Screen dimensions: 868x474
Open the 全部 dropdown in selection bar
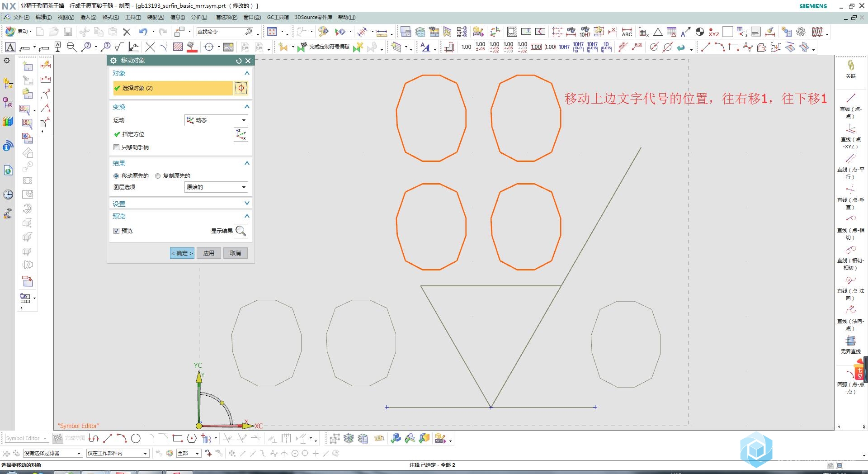click(x=189, y=453)
